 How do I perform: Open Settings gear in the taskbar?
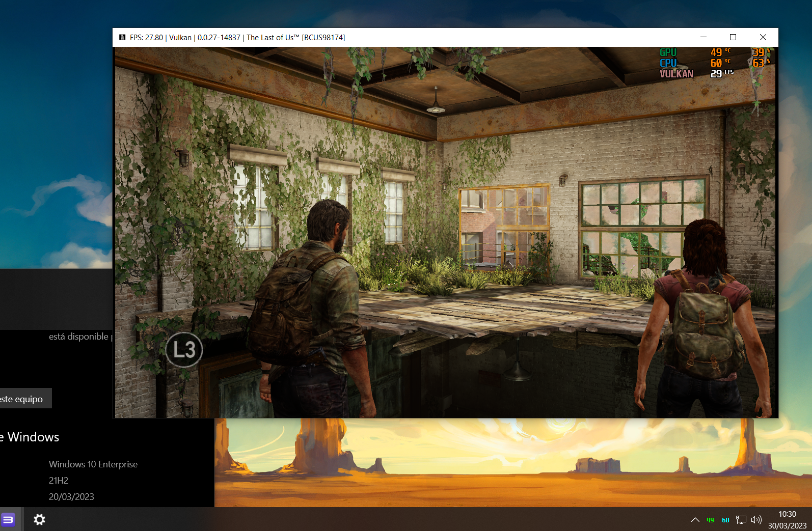pyautogui.click(x=39, y=519)
